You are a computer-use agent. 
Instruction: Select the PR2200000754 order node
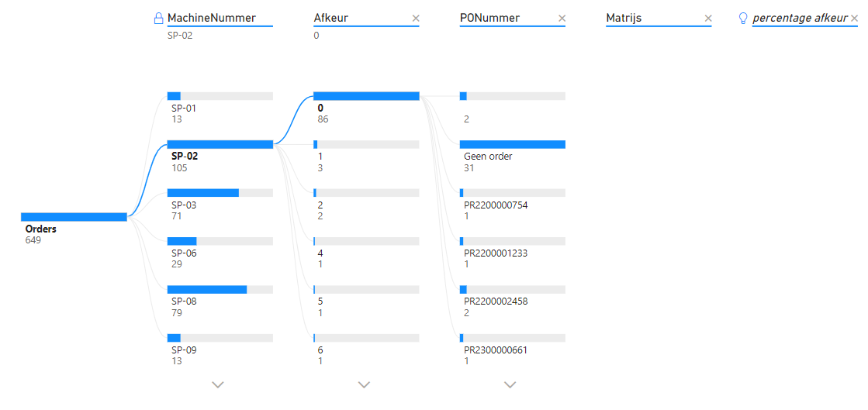click(x=512, y=193)
